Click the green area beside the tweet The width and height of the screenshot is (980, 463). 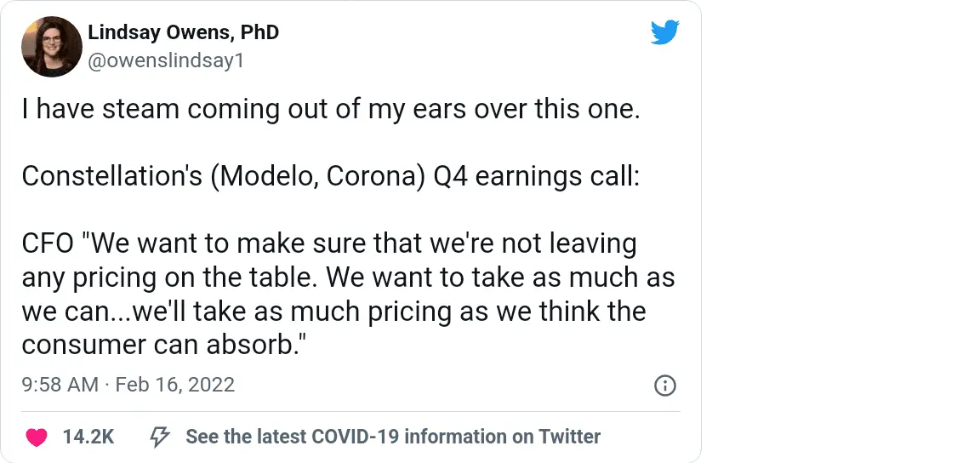[x=842, y=230]
